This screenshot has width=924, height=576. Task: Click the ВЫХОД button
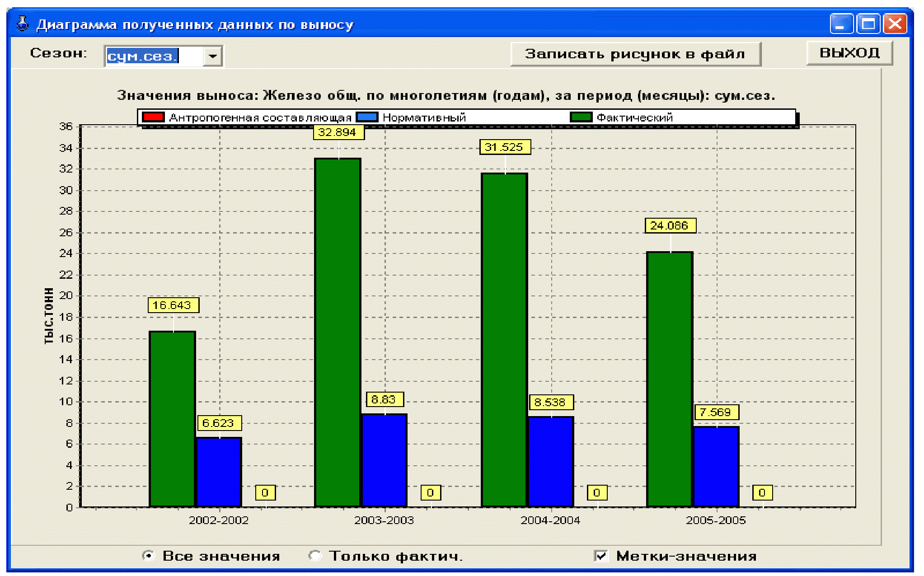pyautogui.click(x=849, y=53)
